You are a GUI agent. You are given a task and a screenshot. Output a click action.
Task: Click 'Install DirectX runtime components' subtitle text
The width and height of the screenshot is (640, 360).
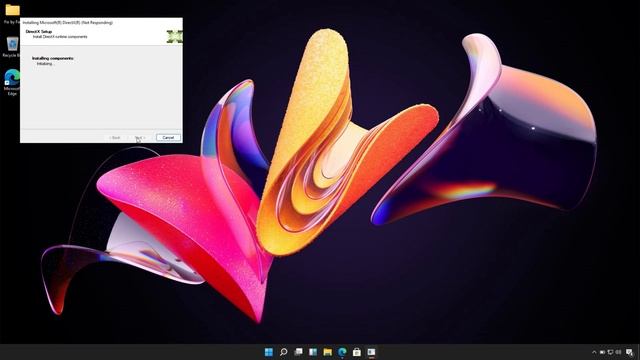[60, 37]
